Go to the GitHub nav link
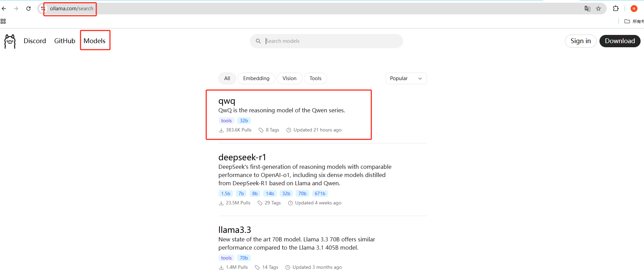Viewport: 644px width, 277px height. click(64, 41)
